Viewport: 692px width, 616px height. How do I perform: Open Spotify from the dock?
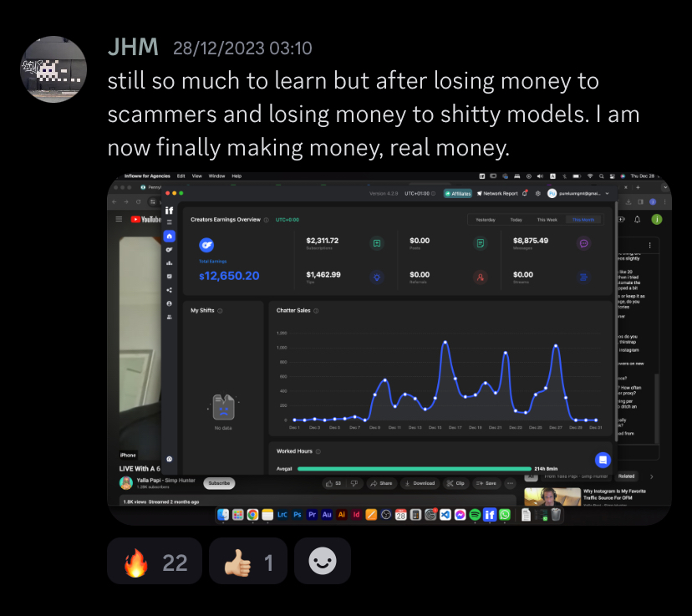coord(475,515)
